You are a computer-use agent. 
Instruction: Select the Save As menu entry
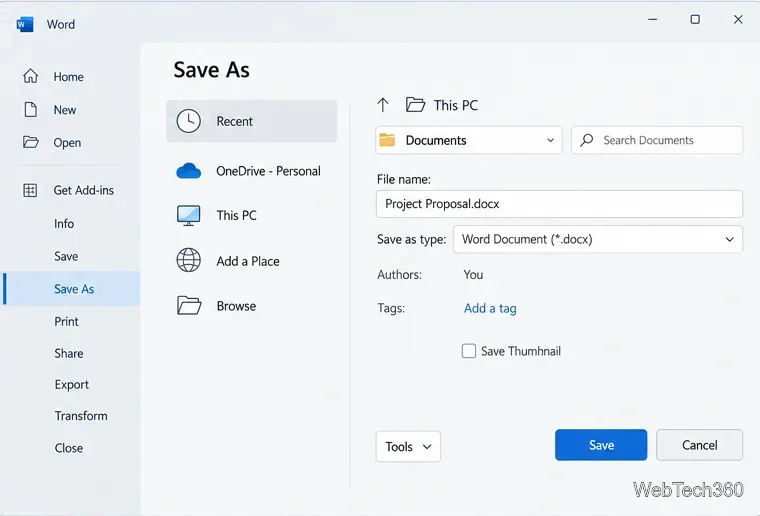coord(72,289)
